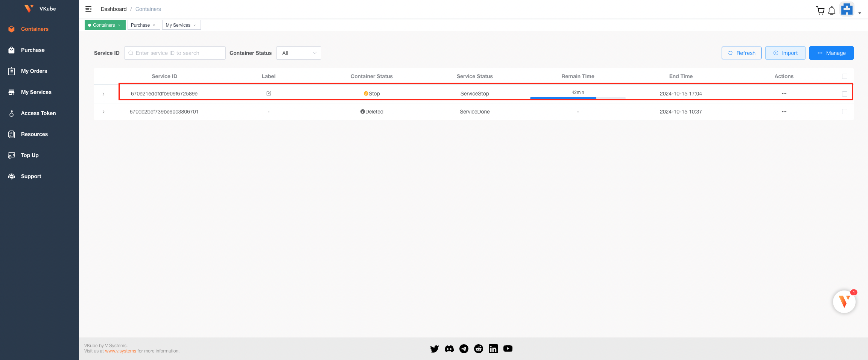This screenshot has width=868, height=360.
Task: Open the notifications bell
Action: [832, 11]
